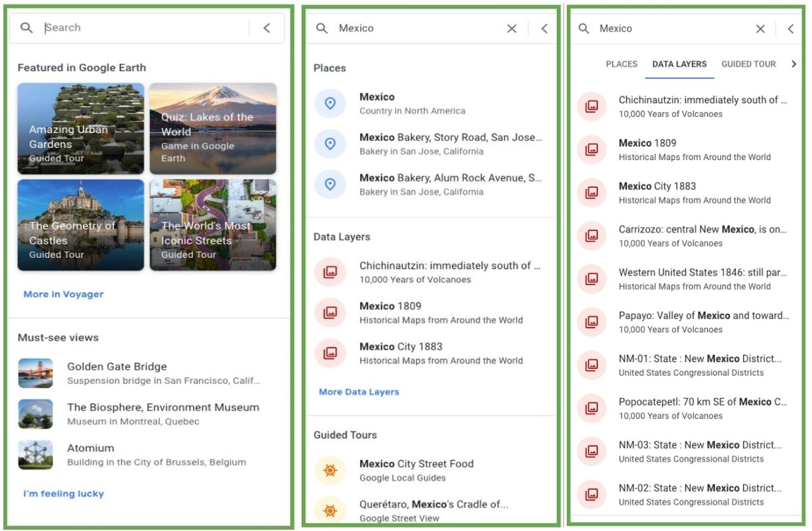Click the search magnifier icon in the empty search panel

click(x=26, y=28)
